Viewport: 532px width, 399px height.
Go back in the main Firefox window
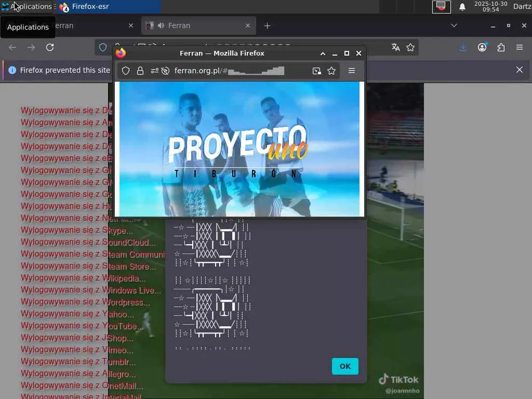tap(12, 47)
